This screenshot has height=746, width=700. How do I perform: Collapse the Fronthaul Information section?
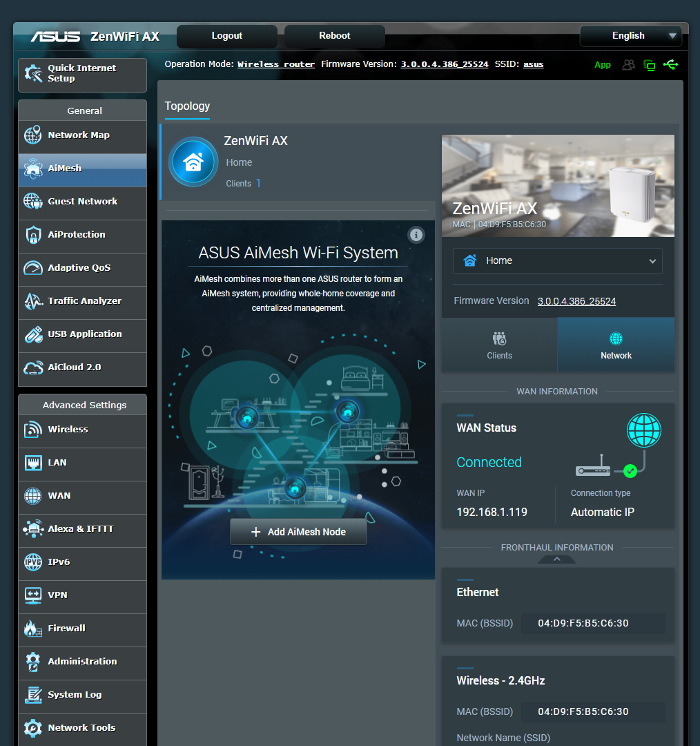557,559
